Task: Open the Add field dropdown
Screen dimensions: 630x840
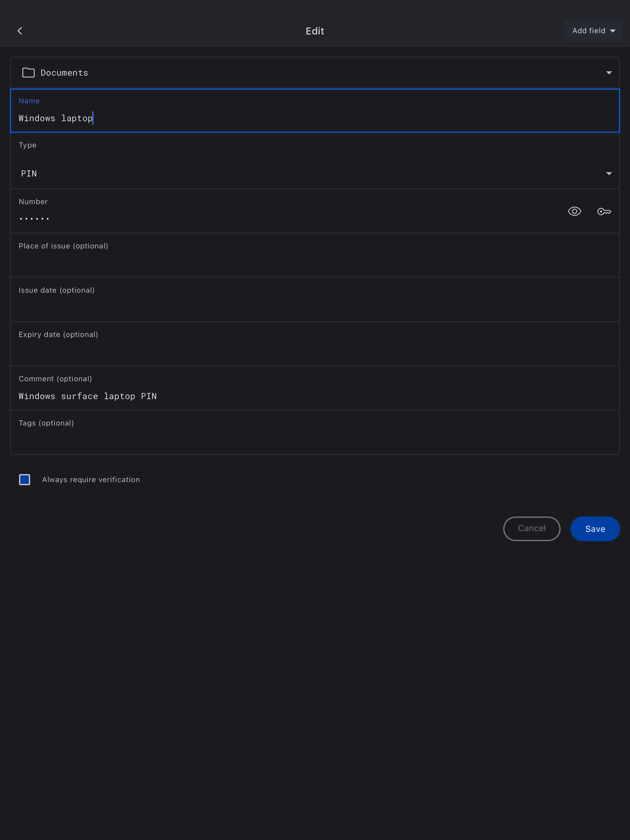Action: tap(593, 31)
